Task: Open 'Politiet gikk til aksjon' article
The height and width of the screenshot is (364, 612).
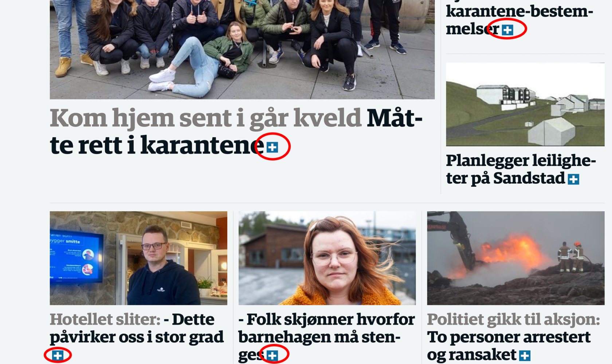Action: [513, 320]
